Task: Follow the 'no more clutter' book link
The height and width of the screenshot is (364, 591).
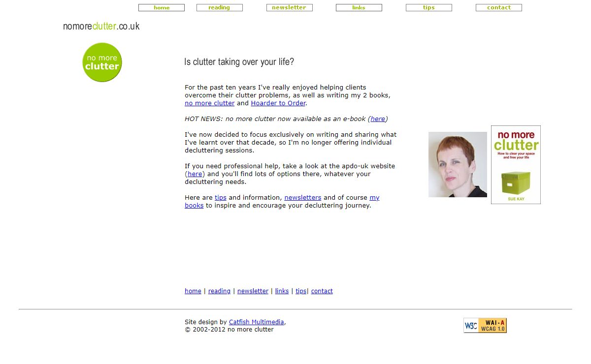Action: (209, 103)
